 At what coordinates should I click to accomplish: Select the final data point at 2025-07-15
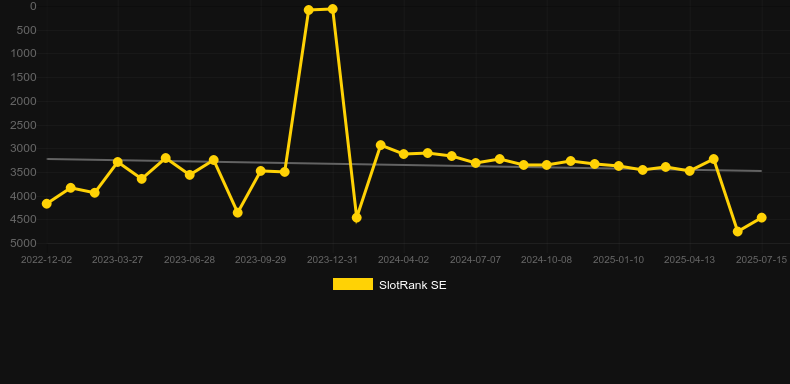tap(762, 218)
